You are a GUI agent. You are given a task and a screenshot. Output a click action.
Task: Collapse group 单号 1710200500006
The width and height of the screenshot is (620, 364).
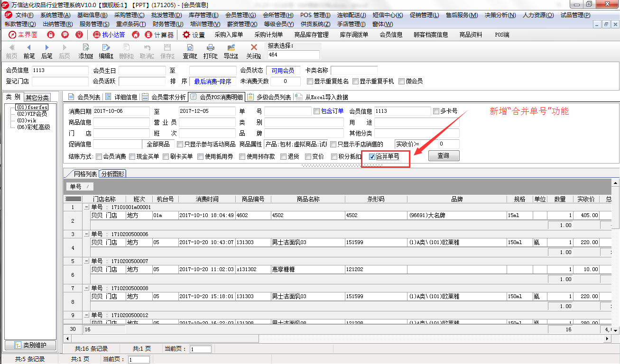[x=86, y=234]
